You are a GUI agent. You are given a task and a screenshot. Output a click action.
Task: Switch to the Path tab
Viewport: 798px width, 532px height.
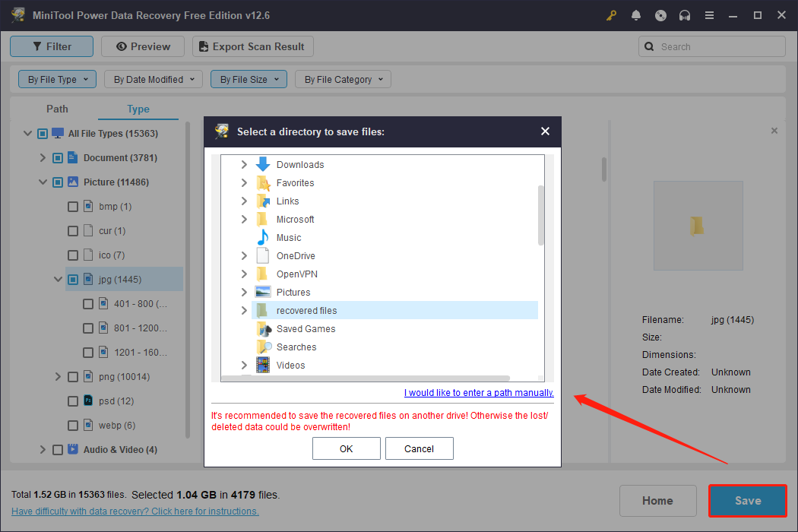point(57,109)
